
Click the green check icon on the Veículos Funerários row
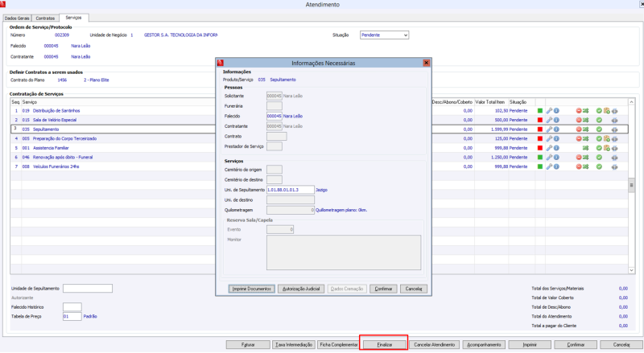pos(599,166)
